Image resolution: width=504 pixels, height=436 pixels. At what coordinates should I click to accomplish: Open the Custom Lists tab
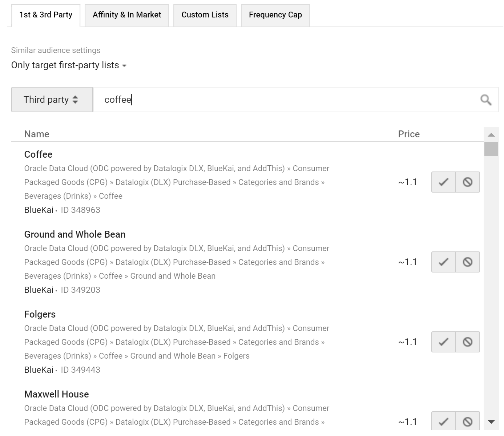click(205, 15)
